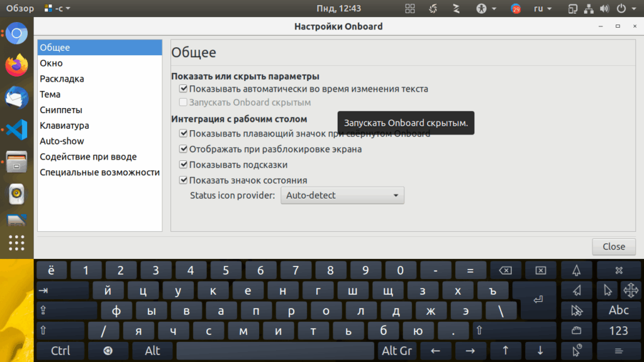Image resolution: width=644 pixels, height=362 pixels.
Task: Click the middle-click mouse key
Action: coord(577,270)
